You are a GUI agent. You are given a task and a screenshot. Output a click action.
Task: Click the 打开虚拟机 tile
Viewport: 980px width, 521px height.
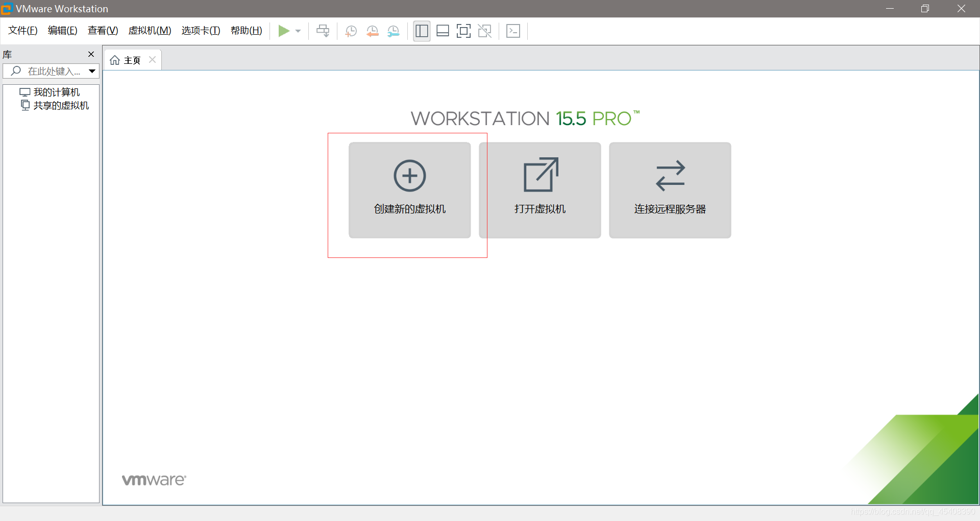[x=540, y=190]
